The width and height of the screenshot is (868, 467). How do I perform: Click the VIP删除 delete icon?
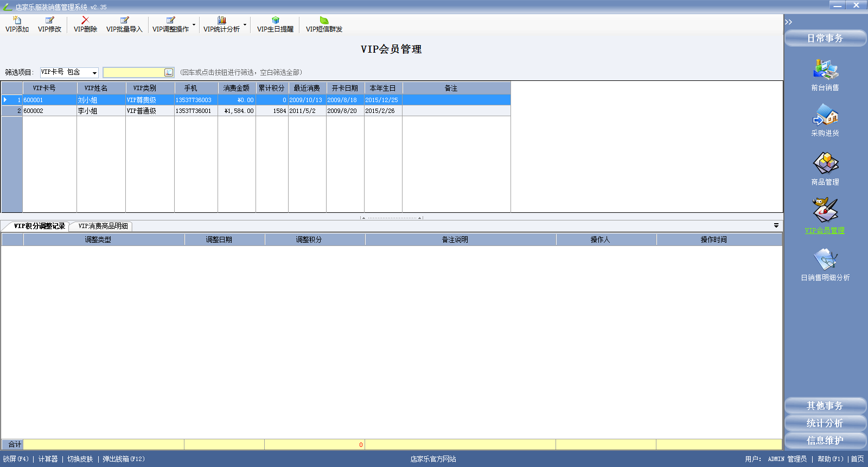coord(85,24)
